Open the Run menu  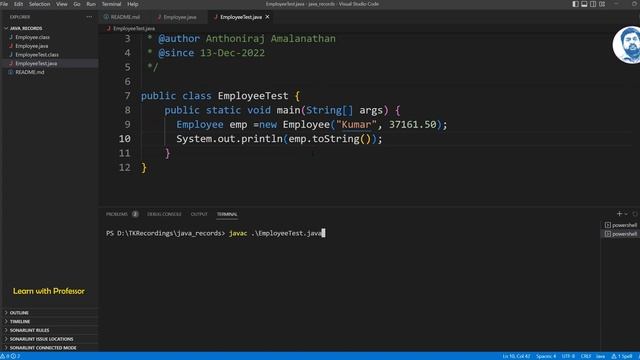coord(91,4)
